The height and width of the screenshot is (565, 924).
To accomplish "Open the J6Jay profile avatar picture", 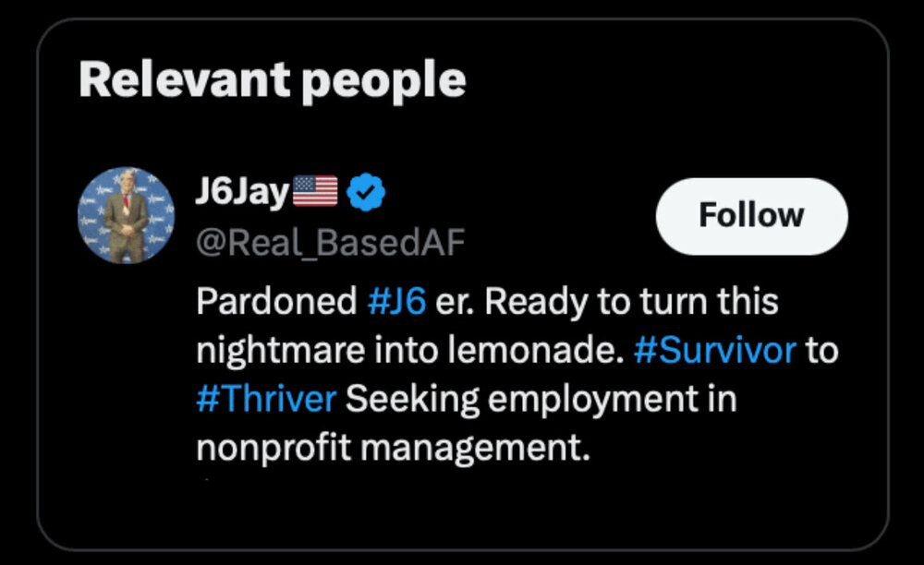I will click(x=125, y=215).
